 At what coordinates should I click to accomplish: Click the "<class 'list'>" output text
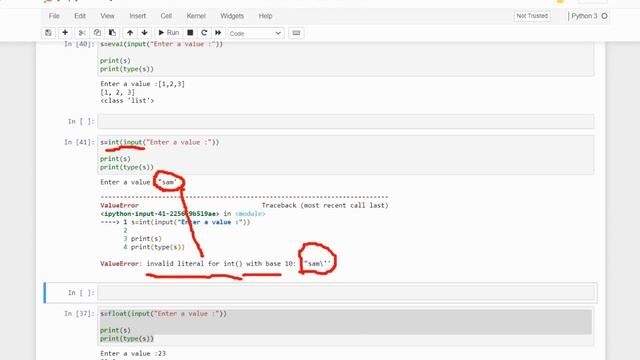127,100
